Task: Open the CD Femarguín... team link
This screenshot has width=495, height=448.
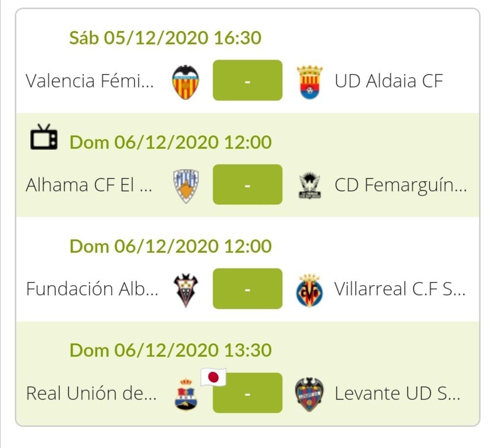Action: (401, 185)
